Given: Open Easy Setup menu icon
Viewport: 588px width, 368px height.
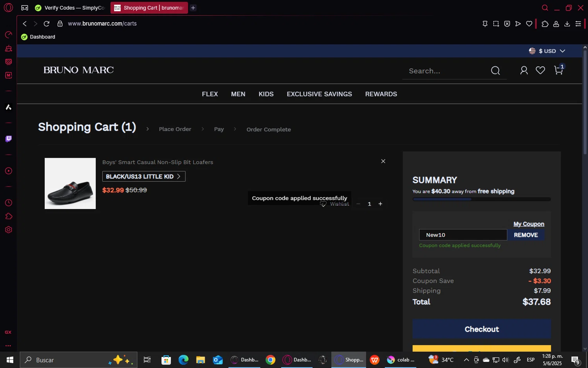Looking at the screenshot, I should (x=578, y=24).
